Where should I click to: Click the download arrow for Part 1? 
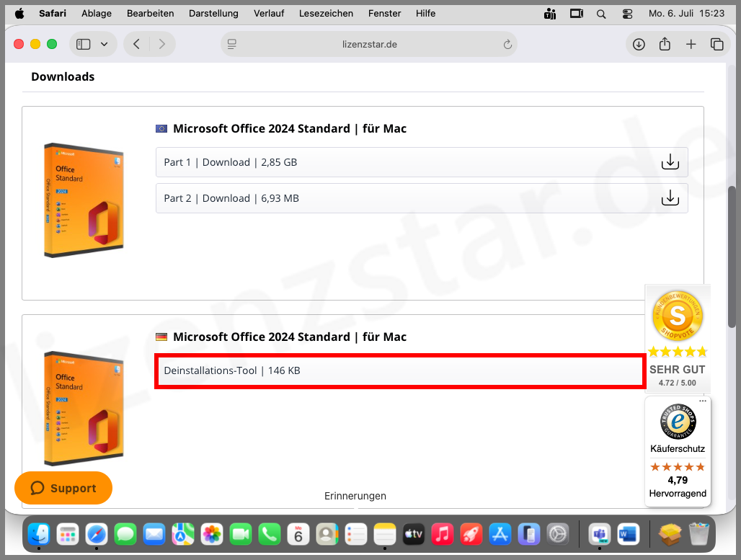[670, 162]
